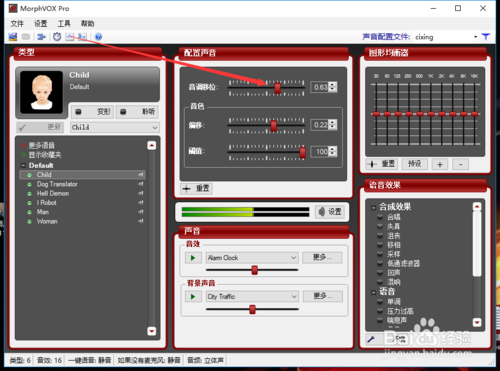Image resolution: width=500 pixels, height=371 pixels.
Task: Click the green star 显示收藏夹 entry
Action: 41,155
